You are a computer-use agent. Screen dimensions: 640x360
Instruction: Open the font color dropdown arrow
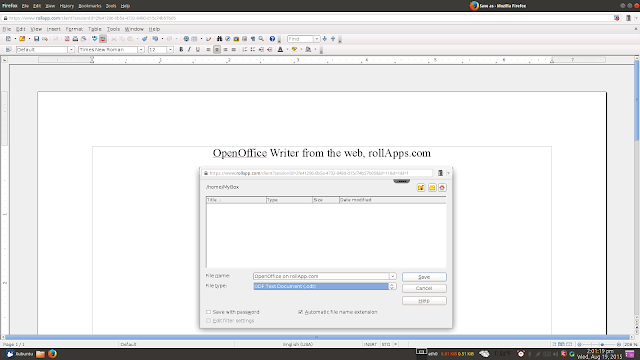(x=287, y=49)
